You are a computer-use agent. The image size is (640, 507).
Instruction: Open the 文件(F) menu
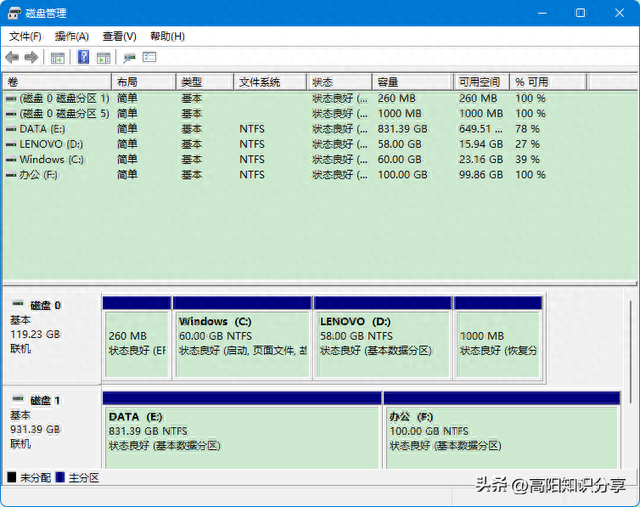click(25, 36)
